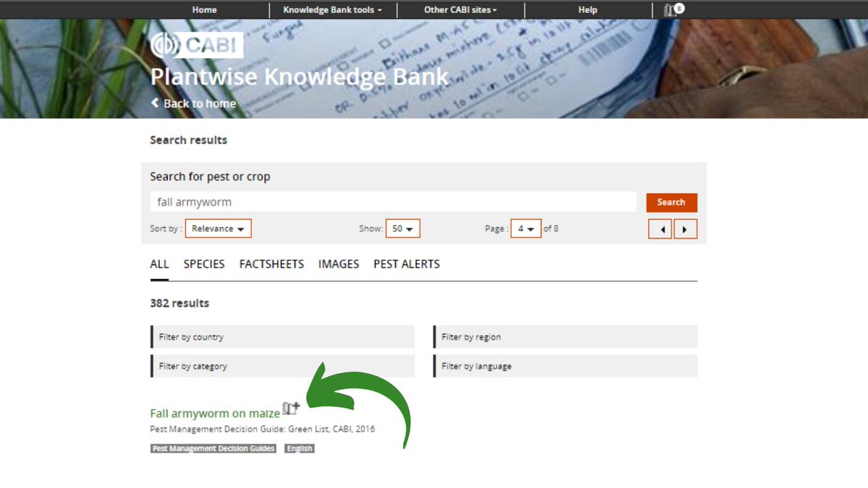Open Sort by Relevance dropdown
Image resolution: width=868 pixels, height=488 pixels.
(x=218, y=228)
